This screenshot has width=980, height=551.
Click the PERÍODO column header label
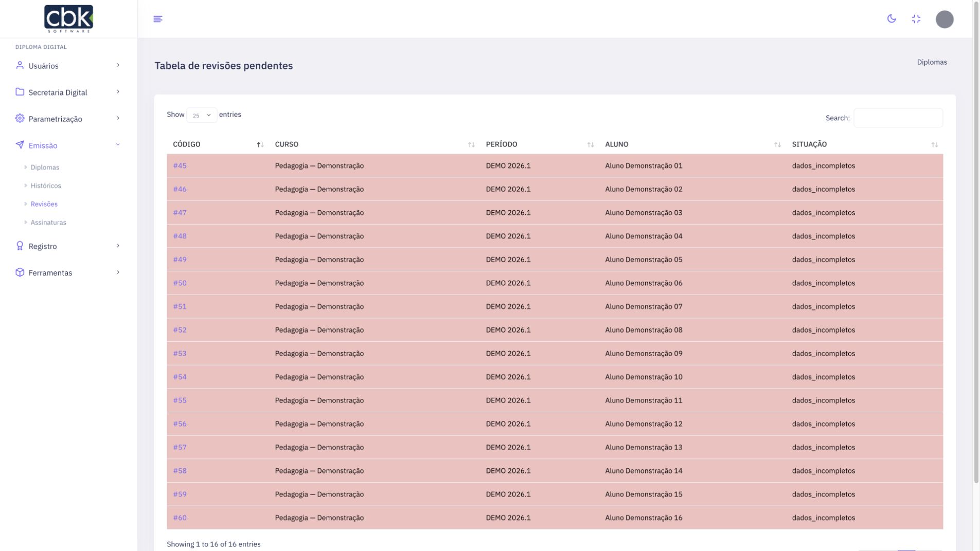click(x=502, y=144)
